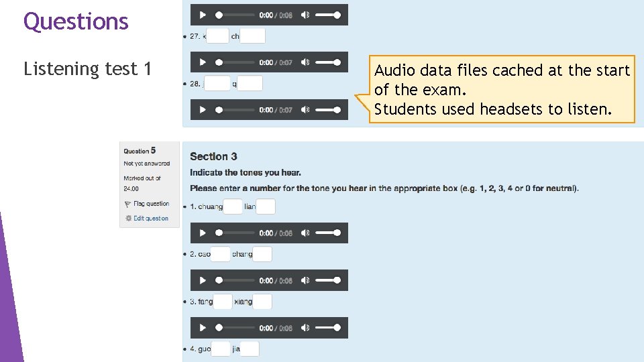Click the seek bar below '1. chuang lian'
Image resolution: width=644 pixels, height=362 pixels.
pos(235,233)
